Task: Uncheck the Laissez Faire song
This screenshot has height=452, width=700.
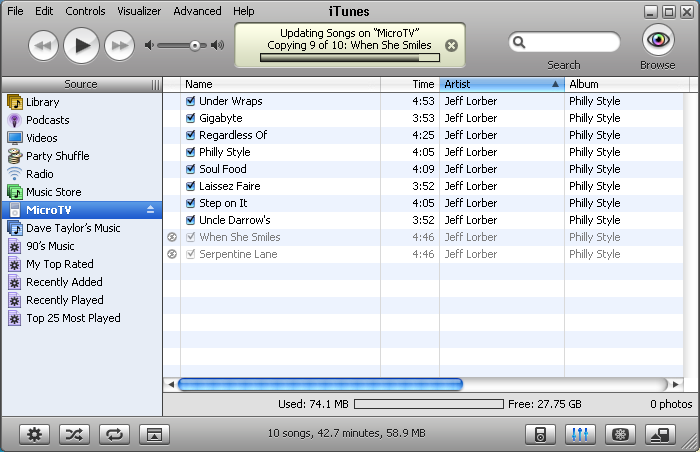Action: click(x=191, y=186)
